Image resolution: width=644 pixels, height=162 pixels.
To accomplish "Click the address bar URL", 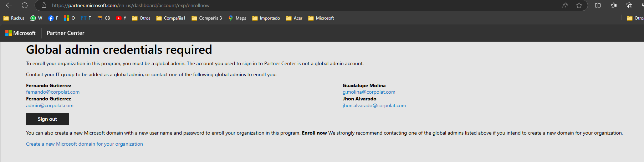I will point(131,5).
